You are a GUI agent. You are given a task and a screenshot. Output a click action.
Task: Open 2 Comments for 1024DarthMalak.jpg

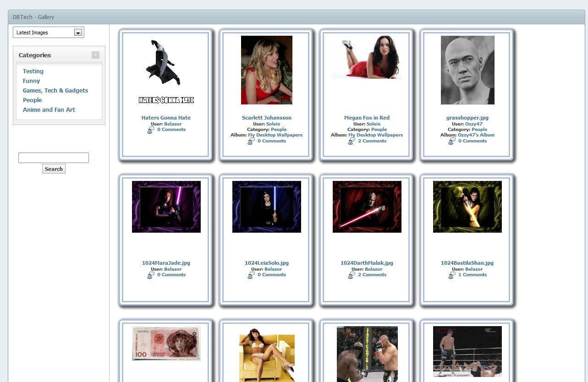(x=372, y=275)
